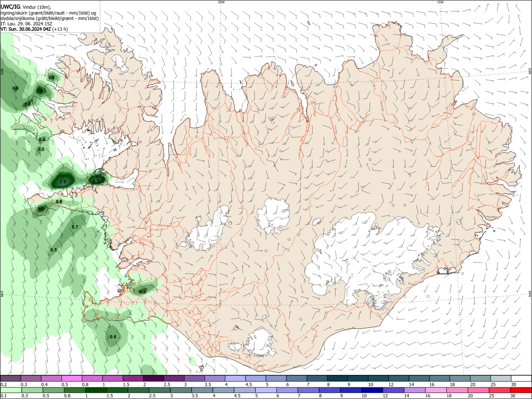Viewport: 532px width, 399px height.
Task: Select the dark purple 2 swatch, upper legend row
Action: click(153, 378)
